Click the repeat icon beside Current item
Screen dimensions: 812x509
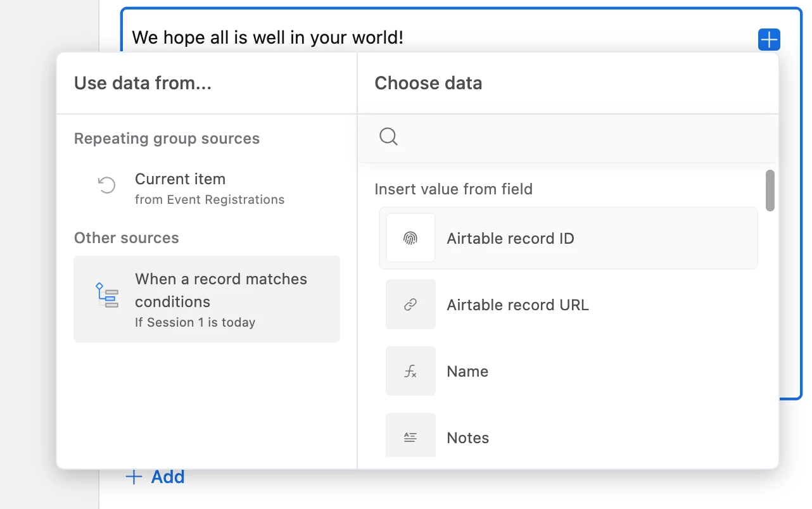click(x=106, y=185)
